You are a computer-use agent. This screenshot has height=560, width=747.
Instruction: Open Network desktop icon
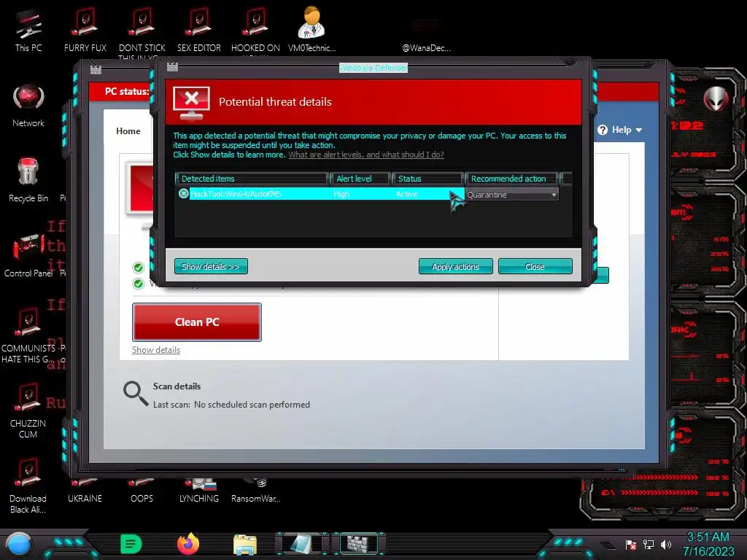28,106
